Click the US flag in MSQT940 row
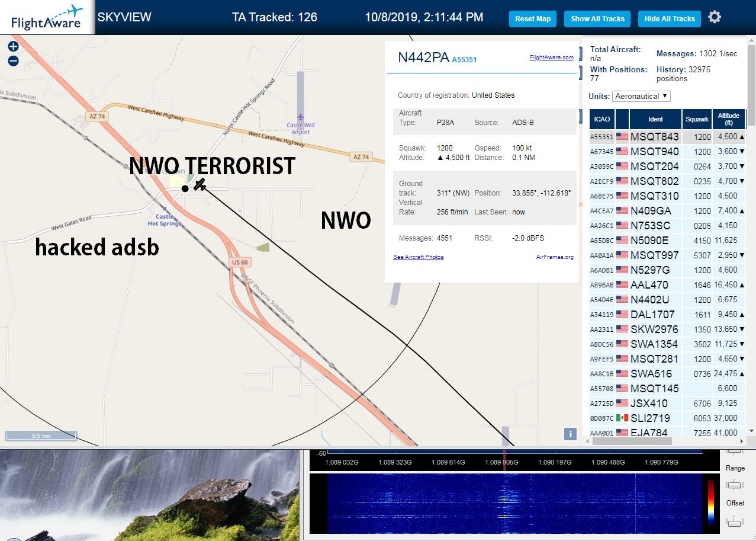Viewport: 756px width, 541px height. pos(622,152)
